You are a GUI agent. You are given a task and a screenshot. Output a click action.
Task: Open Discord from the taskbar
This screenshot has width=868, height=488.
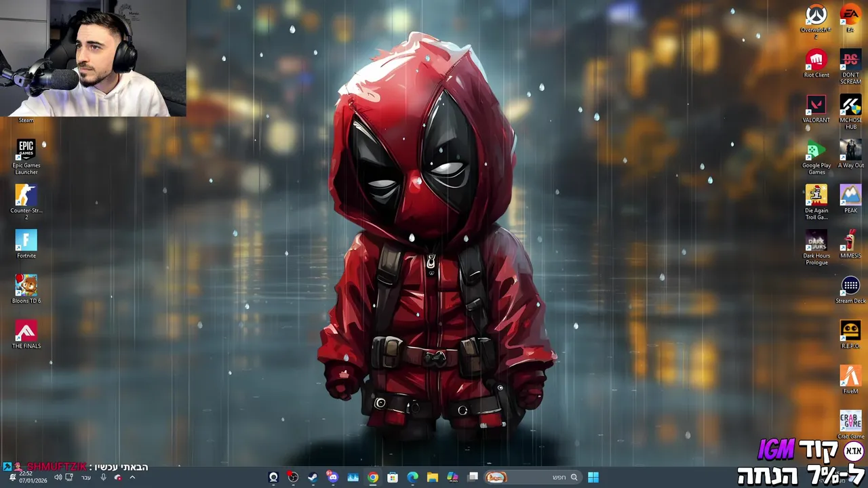pos(332,477)
